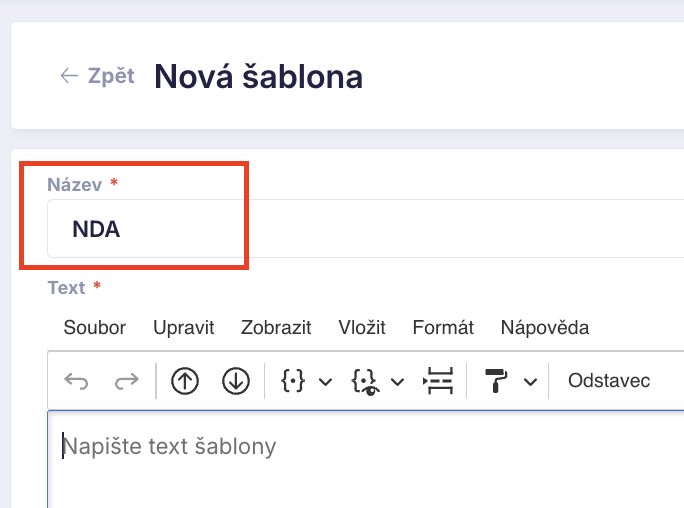Image resolution: width=684 pixels, height=508 pixels.
Task: Expand the dropdown arrow beside eye braces icon
Action: [397, 382]
